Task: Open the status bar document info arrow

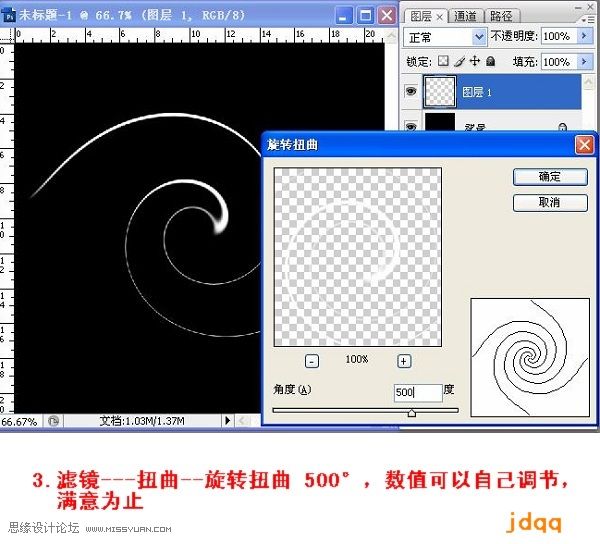Action: pos(227,421)
